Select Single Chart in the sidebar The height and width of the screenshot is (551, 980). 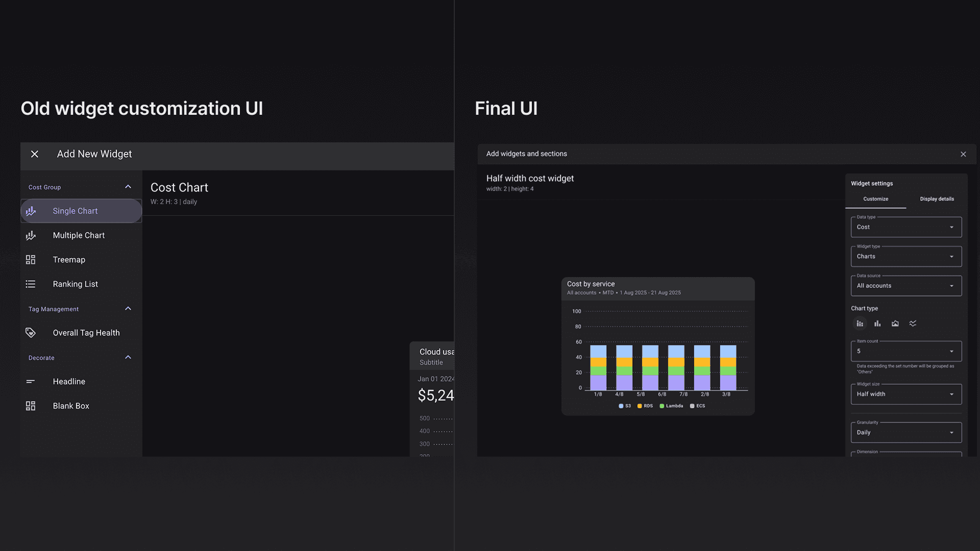click(x=76, y=211)
